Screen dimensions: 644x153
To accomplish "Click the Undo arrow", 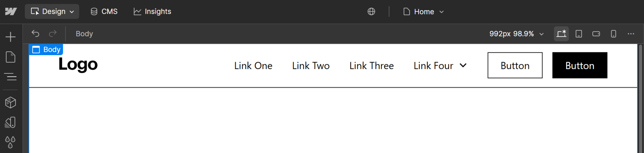I will 36,34.
